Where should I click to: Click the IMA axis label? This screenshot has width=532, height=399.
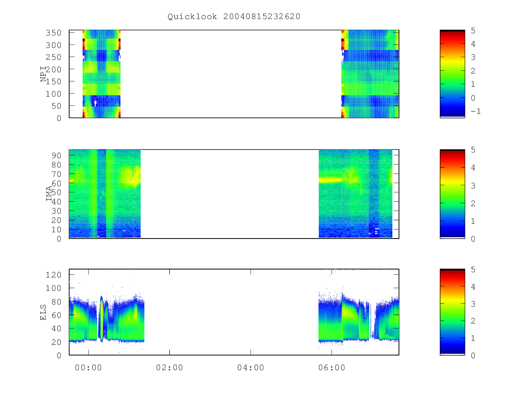[x=48, y=194]
